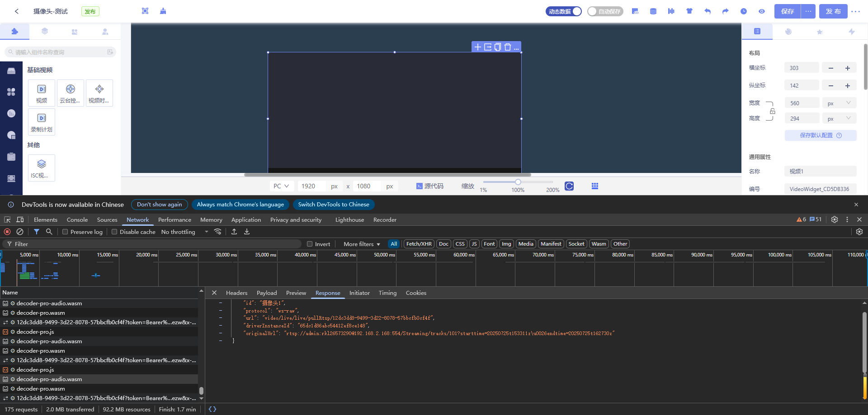Click the preview eye icon
The image size is (868, 415).
click(762, 11)
